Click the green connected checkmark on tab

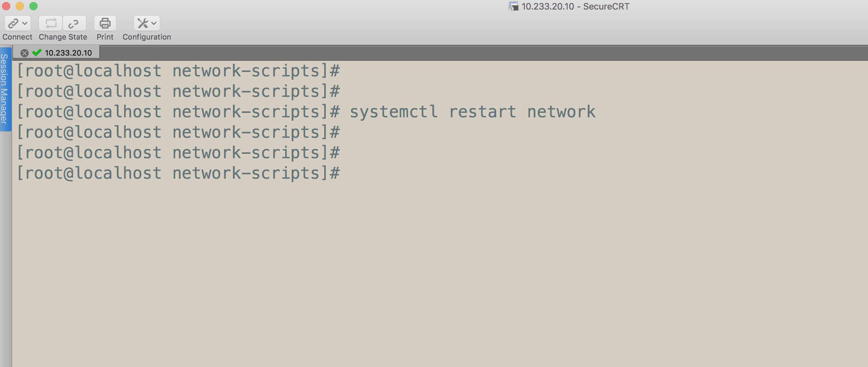click(x=37, y=53)
